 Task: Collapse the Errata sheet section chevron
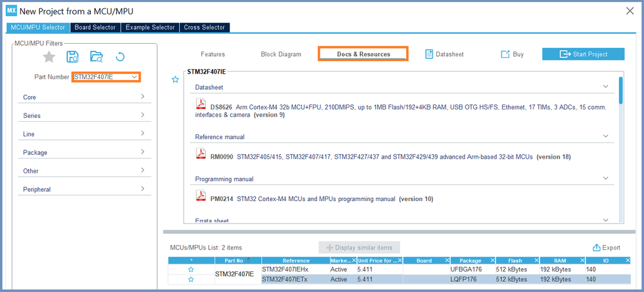(x=605, y=220)
